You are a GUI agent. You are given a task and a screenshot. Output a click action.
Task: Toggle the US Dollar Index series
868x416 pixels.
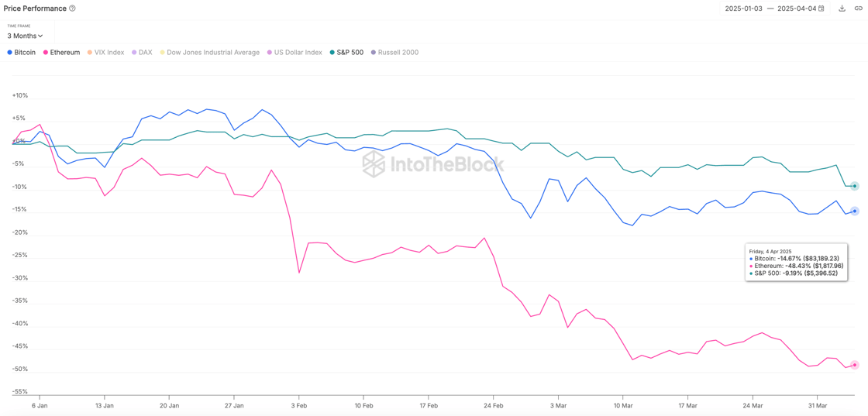tap(295, 53)
